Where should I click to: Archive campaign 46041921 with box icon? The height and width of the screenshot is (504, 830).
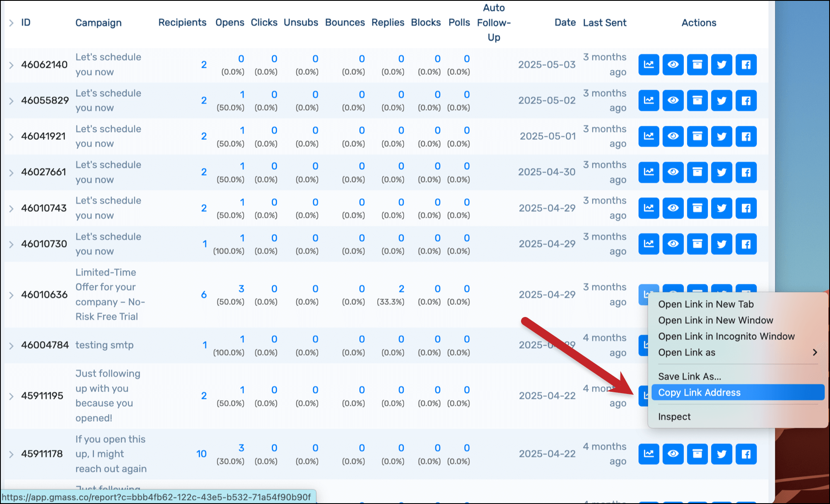(697, 136)
